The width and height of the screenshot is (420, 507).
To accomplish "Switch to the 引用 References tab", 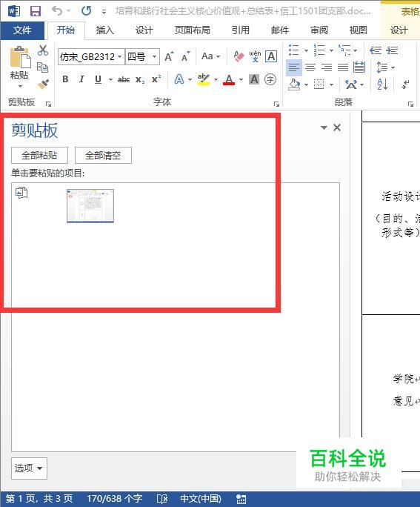I will coord(241,30).
